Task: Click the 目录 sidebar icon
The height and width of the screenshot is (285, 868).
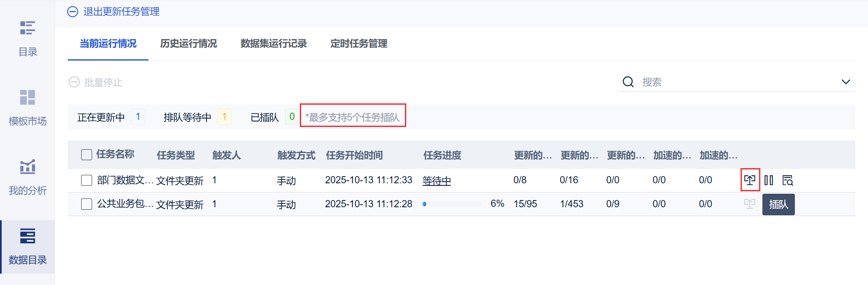Action: click(x=27, y=28)
